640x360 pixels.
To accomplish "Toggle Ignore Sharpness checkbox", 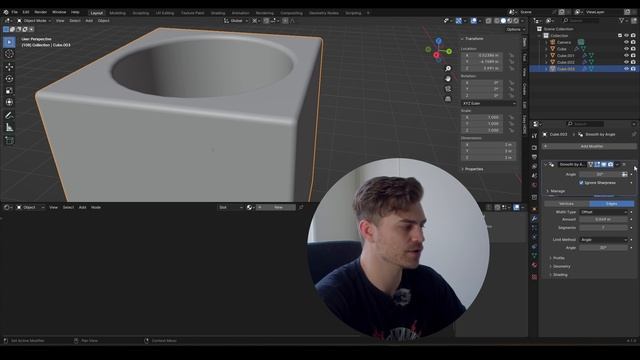I will [581, 182].
